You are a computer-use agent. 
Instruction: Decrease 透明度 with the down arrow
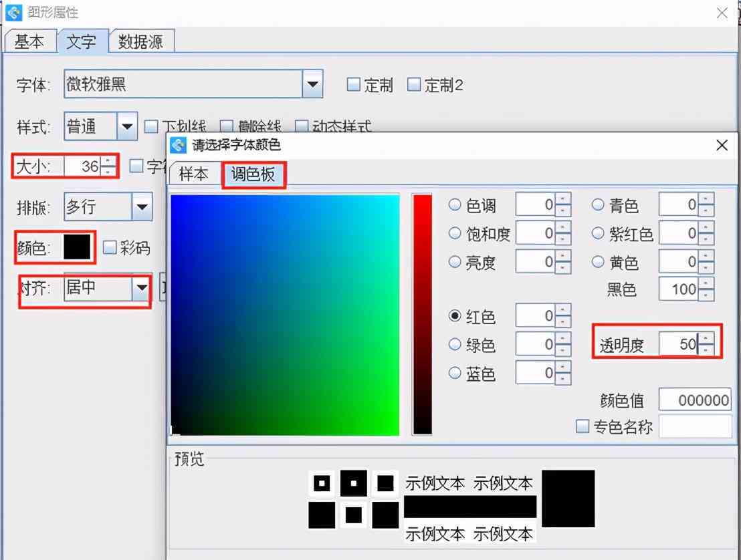706,350
